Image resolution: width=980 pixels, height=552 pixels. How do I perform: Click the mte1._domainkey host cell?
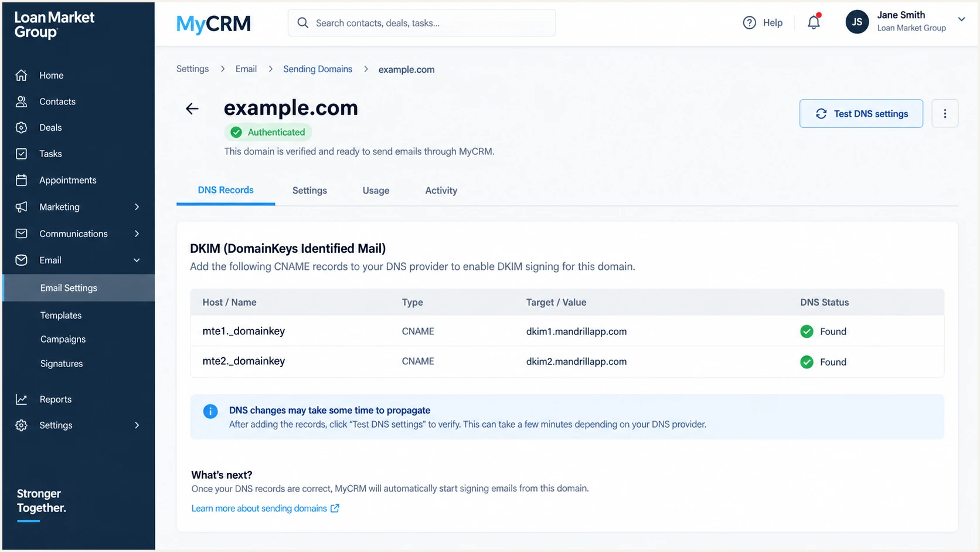coord(244,331)
